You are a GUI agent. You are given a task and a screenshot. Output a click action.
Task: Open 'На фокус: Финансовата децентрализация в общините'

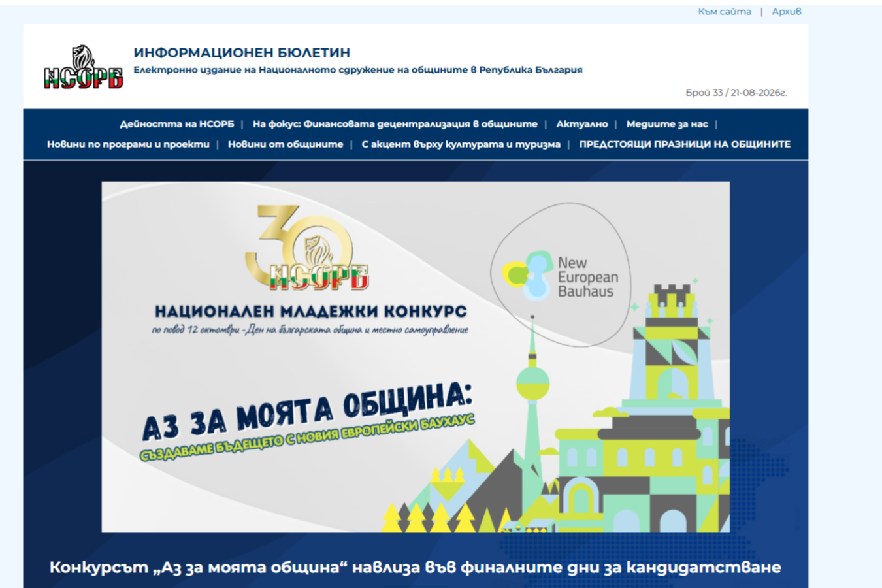tap(395, 124)
